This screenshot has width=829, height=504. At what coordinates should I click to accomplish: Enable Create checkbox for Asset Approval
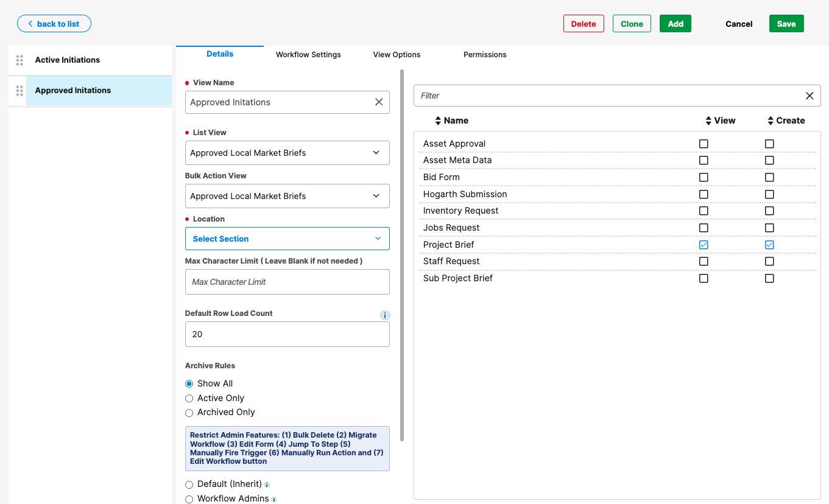point(769,144)
